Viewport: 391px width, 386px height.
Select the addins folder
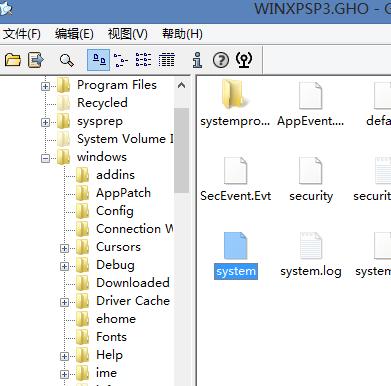115,175
